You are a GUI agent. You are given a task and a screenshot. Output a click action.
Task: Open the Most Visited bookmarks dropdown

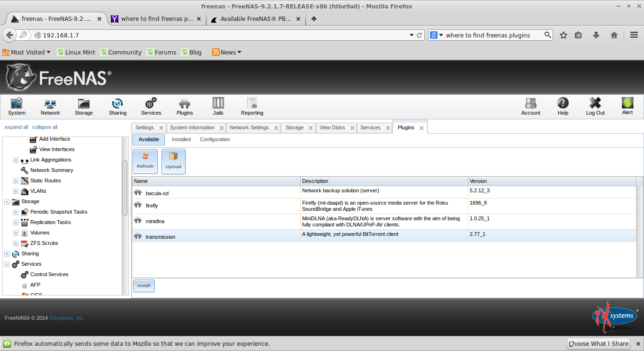(27, 52)
